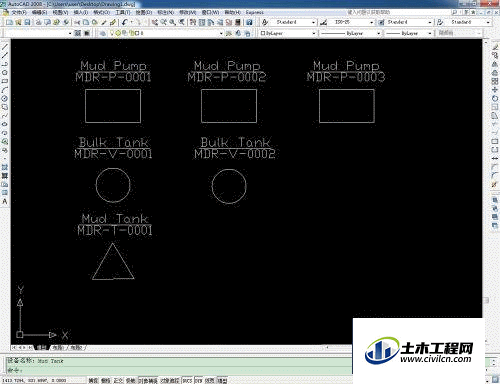Image resolution: width=500 pixels, height=384 pixels.
Task: Open the table style Standard dropdown
Action: pyautogui.click(x=409, y=22)
